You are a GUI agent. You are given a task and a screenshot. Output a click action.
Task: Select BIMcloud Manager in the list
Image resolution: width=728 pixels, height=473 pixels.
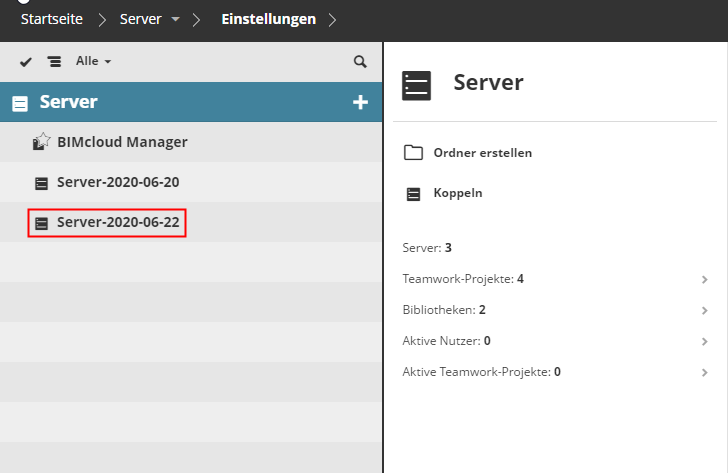pyautogui.click(x=191, y=142)
